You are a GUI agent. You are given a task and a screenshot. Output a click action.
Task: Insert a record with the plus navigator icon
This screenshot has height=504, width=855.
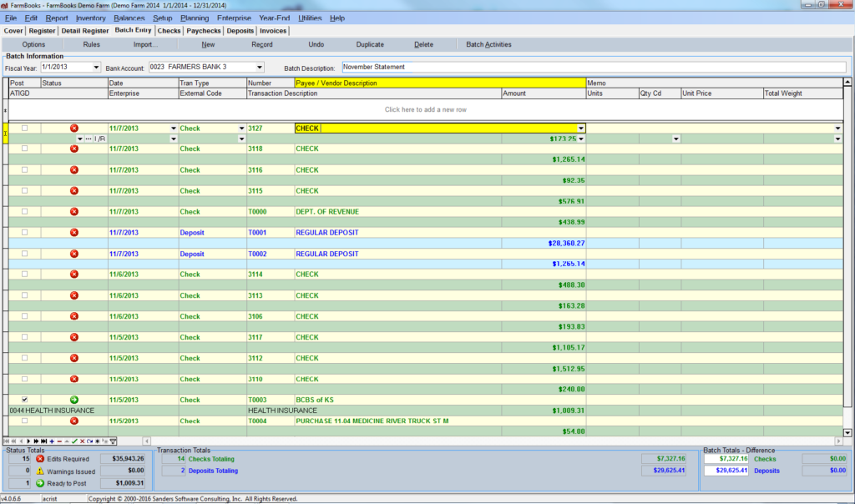coord(52,441)
